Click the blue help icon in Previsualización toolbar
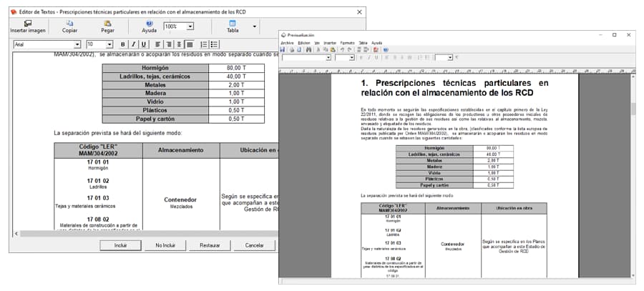Image resolution: width=644 pixels, height=291 pixels. pyautogui.click(x=386, y=49)
